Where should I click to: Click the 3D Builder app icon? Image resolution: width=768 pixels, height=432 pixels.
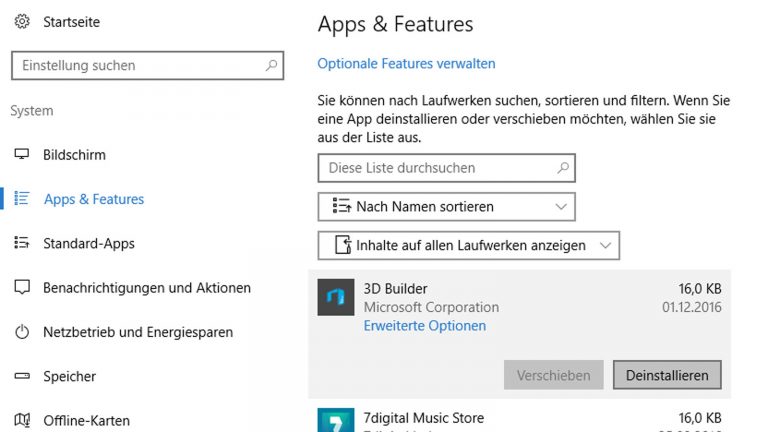click(x=336, y=297)
